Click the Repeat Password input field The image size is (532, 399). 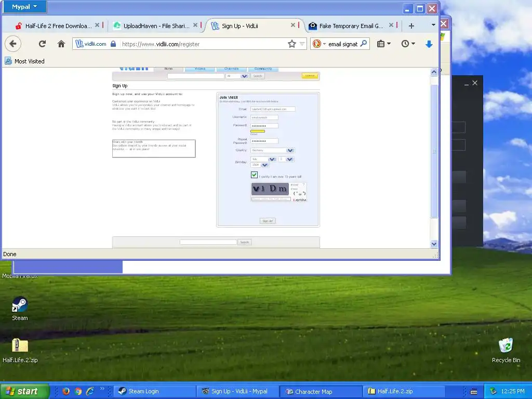pyautogui.click(x=264, y=141)
